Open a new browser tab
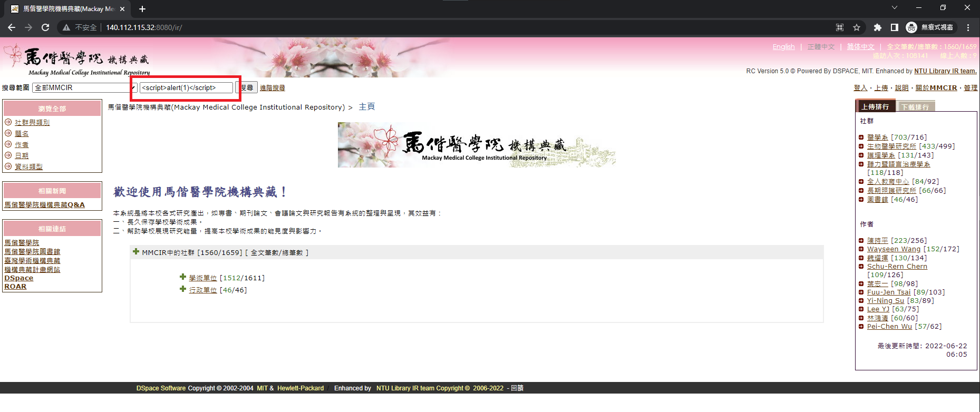 tap(142, 9)
